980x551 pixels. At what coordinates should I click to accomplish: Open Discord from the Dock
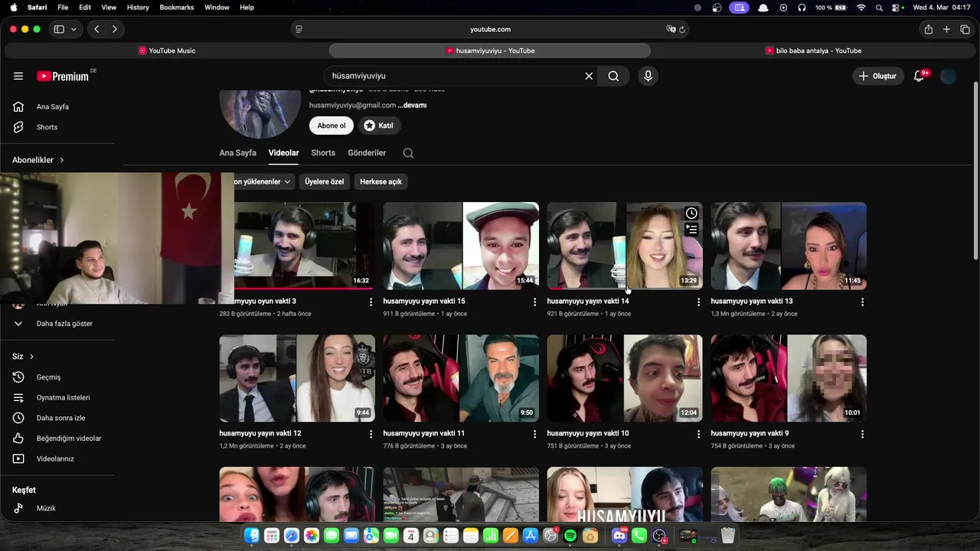coord(619,536)
